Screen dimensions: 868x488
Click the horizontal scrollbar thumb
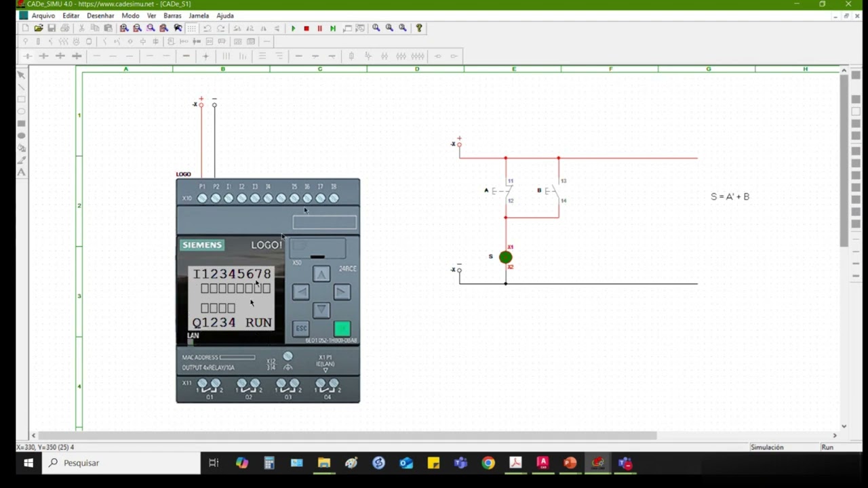[347, 435]
